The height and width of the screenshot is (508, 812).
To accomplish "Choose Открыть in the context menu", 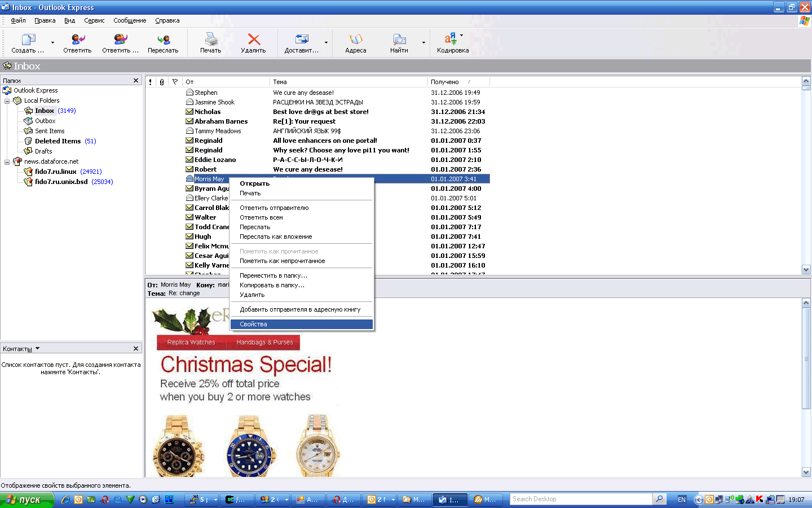I will click(302, 183).
